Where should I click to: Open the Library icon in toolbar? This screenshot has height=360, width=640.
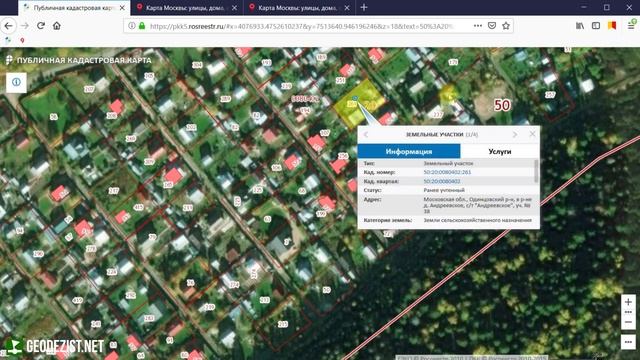(580, 26)
